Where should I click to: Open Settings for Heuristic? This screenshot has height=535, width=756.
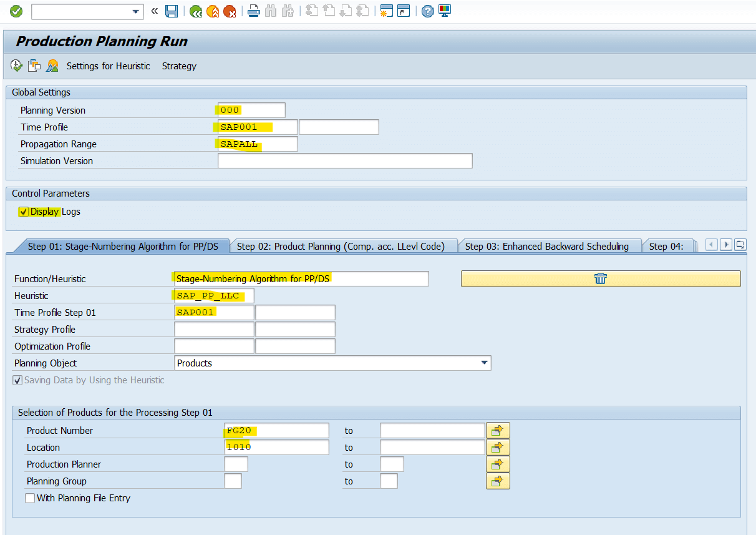[x=108, y=66]
